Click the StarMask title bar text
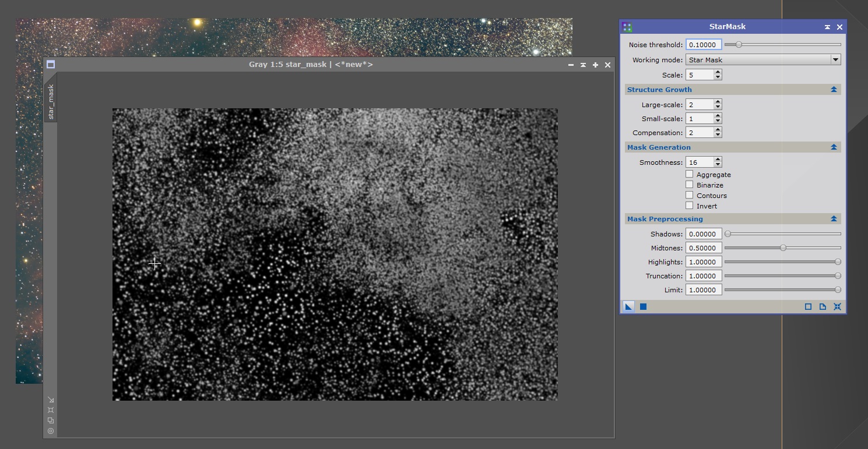The image size is (868, 449). (727, 27)
